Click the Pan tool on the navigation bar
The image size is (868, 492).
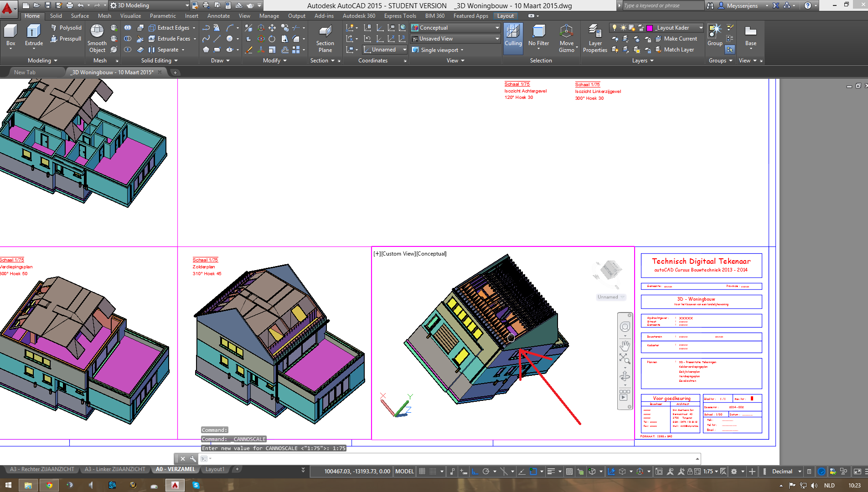[x=625, y=346]
